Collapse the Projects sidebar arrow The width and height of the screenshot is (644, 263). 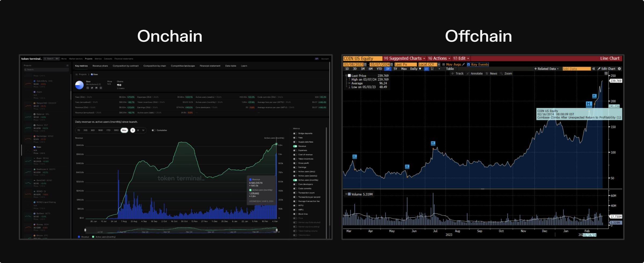tap(67, 66)
